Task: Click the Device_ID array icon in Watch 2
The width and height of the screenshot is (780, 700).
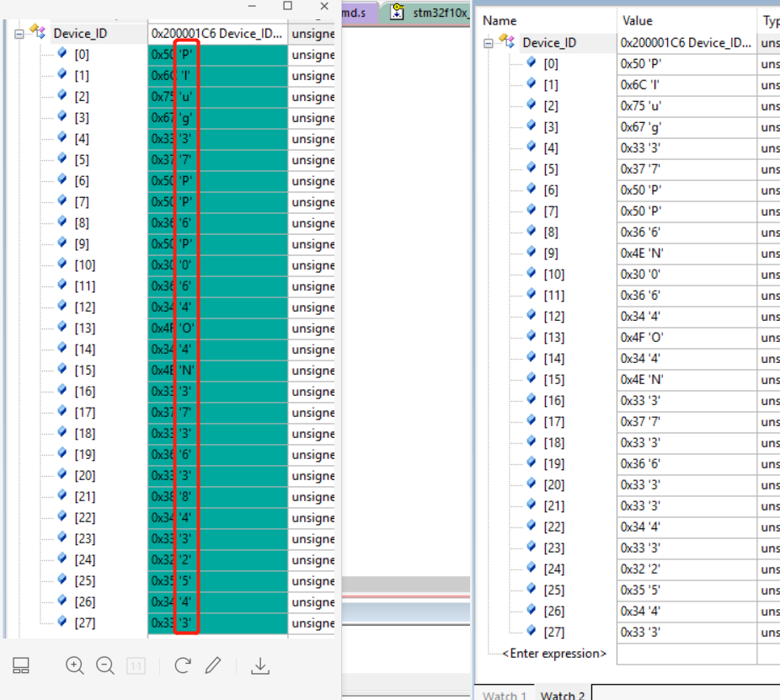Action: click(506, 40)
